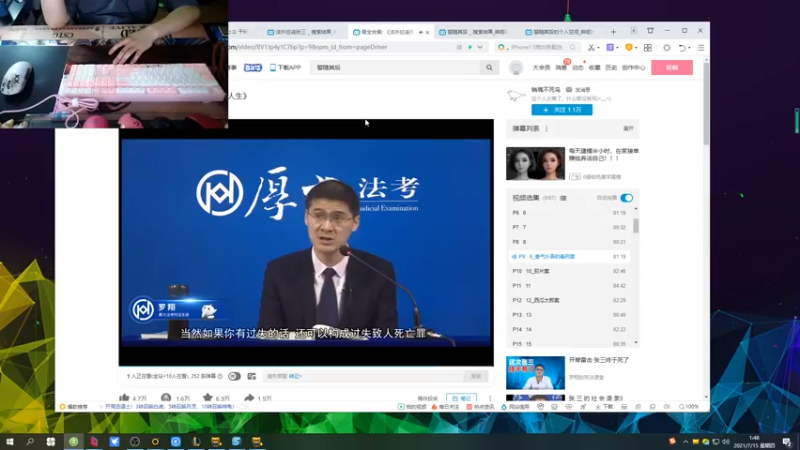Image resolution: width=800 pixels, height=450 pixels.
Task: Open the 创作中心 creator center link
Action: (x=633, y=67)
